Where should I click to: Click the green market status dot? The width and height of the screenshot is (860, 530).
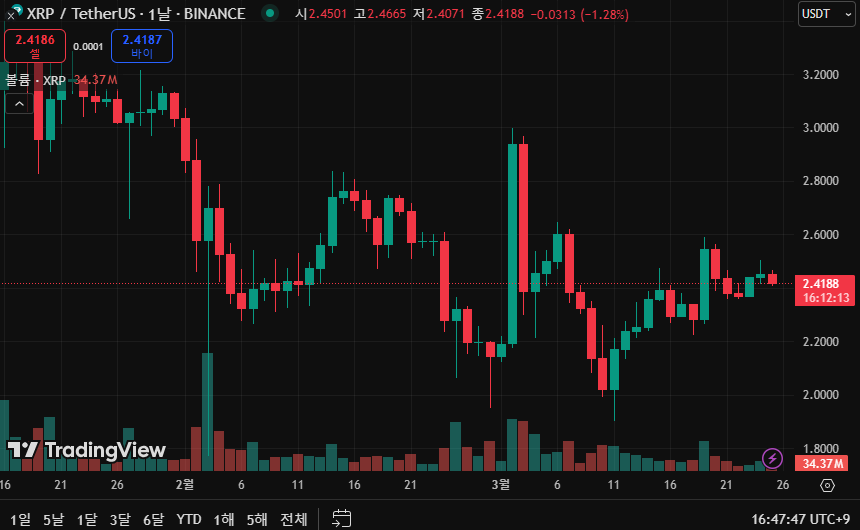269,13
